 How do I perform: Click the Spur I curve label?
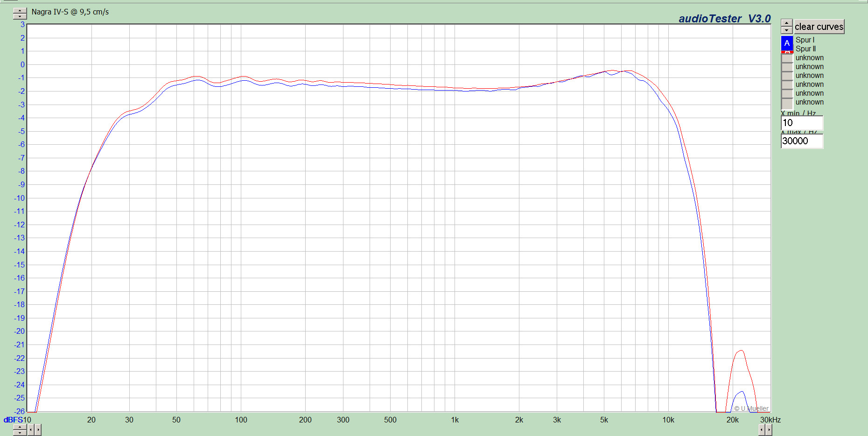(x=805, y=40)
